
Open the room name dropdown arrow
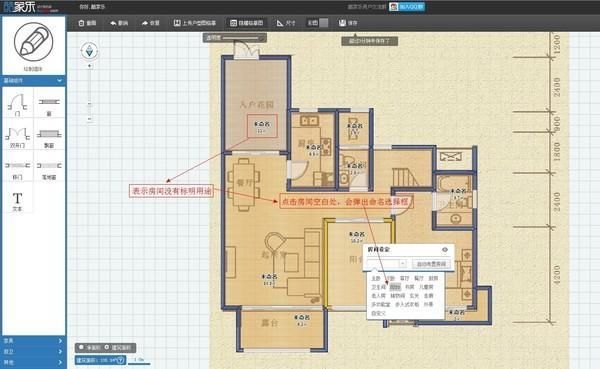pyautogui.click(x=403, y=264)
